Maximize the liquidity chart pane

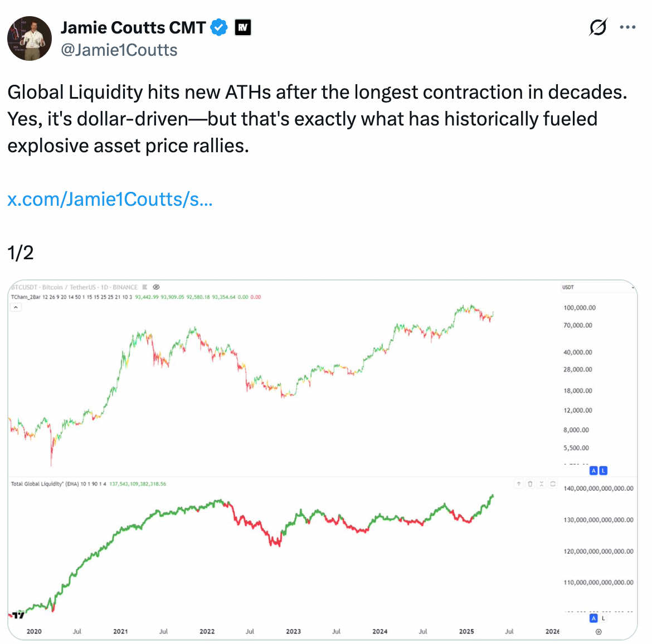[553, 484]
